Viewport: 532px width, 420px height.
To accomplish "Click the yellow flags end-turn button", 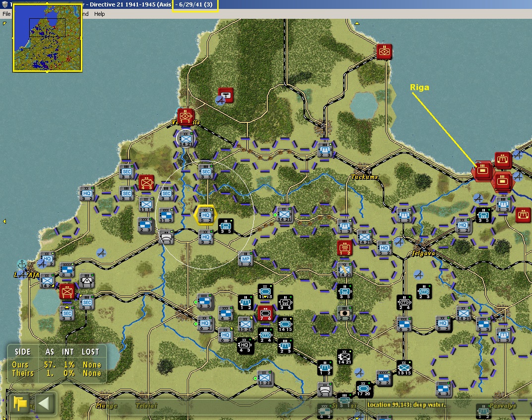I will (20, 403).
